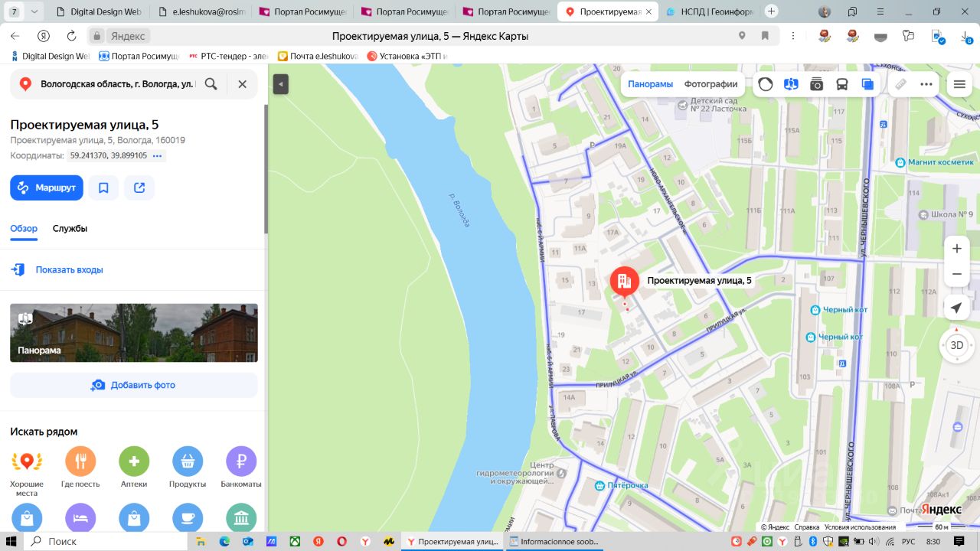This screenshot has height=551, width=980.
Task: Save place with bookmark button
Action: 103,187
